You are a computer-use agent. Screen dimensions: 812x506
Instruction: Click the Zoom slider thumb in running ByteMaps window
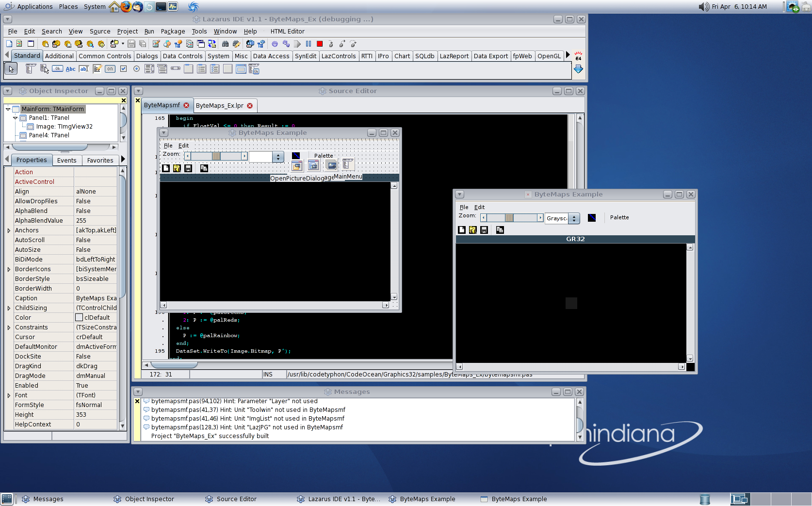click(509, 218)
